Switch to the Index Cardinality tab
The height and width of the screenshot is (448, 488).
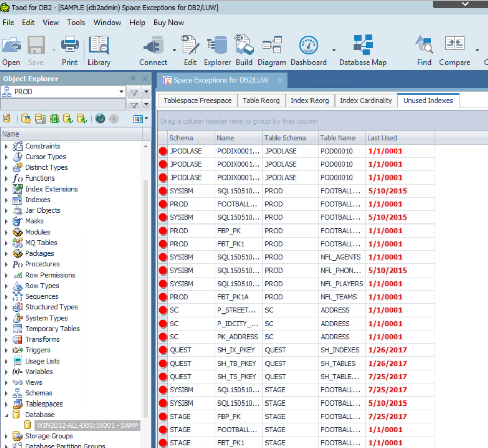[366, 101]
